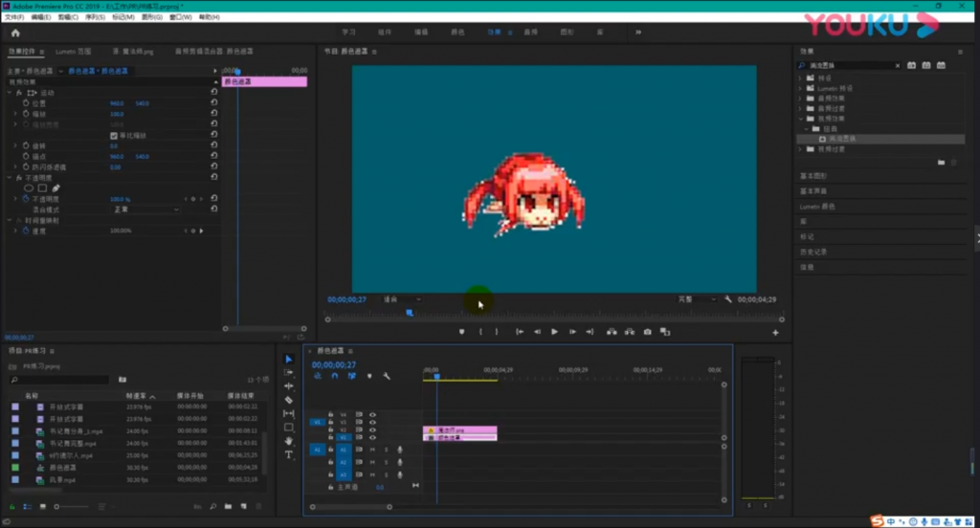The width and height of the screenshot is (980, 528).
Task: Select the Hand tool
Action: [289, 441]
